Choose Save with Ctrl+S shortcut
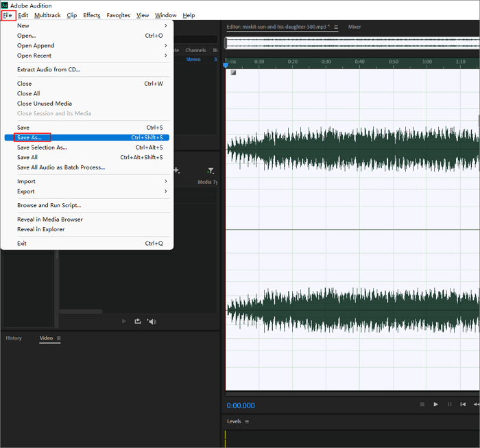The height and width of the screenshot is (448, 480). tap(87, 128)
